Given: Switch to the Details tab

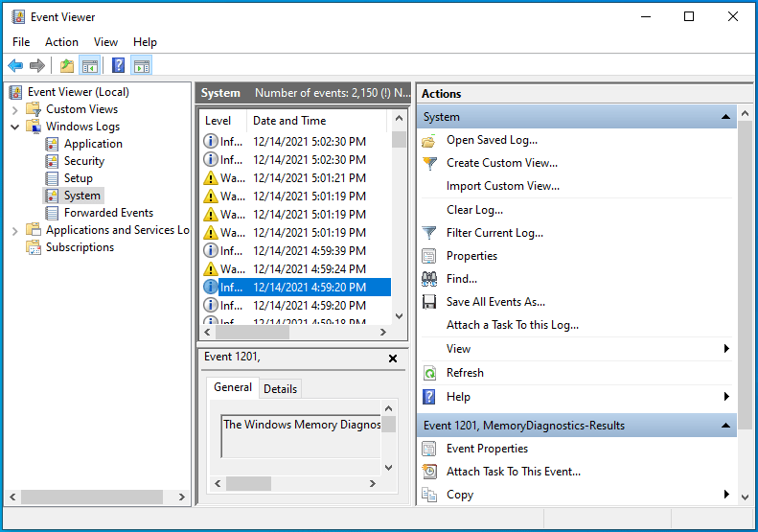Looking at the screenshot, I should [281, 389].
